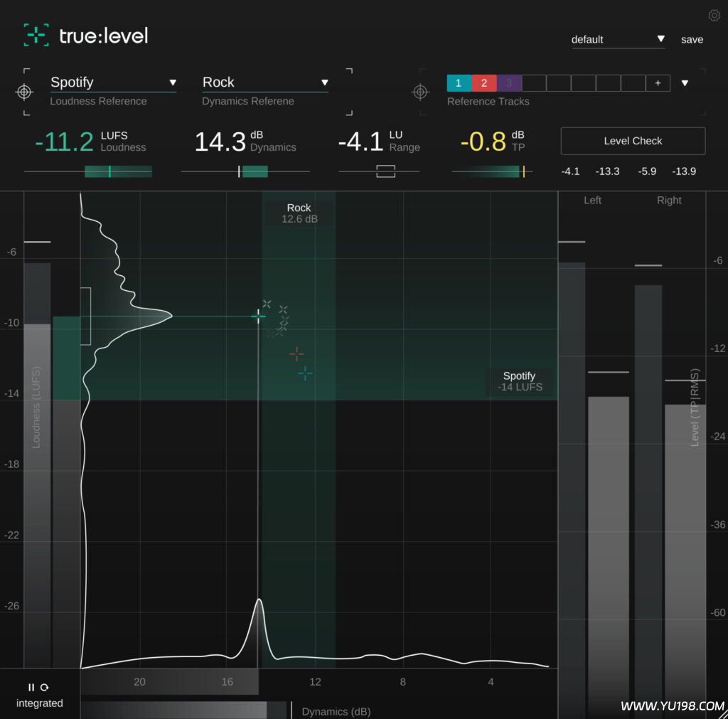The width and height of the screenshot is (728, 719).
Task: Pause metering with the pause icon
Action: tap(31, 687)
